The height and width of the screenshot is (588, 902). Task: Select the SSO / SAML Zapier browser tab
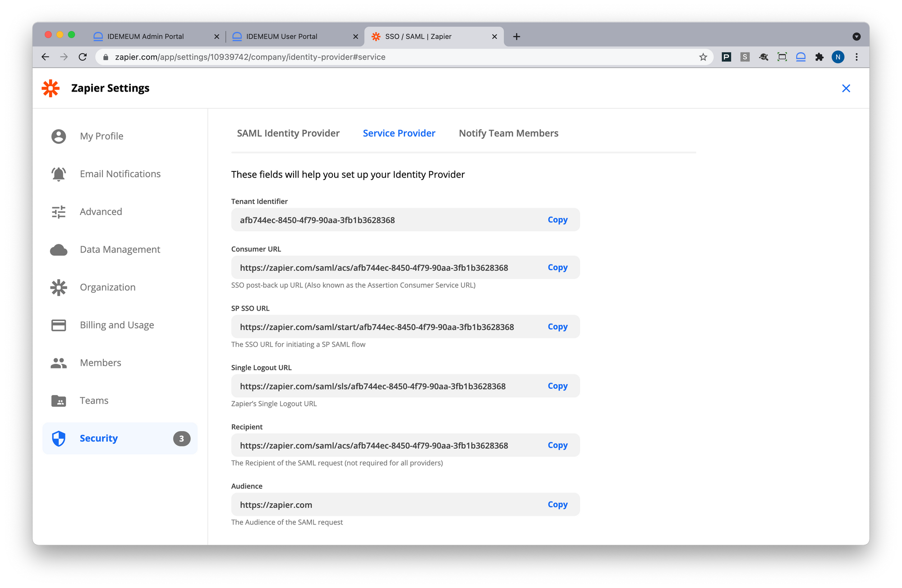point(433,37)
